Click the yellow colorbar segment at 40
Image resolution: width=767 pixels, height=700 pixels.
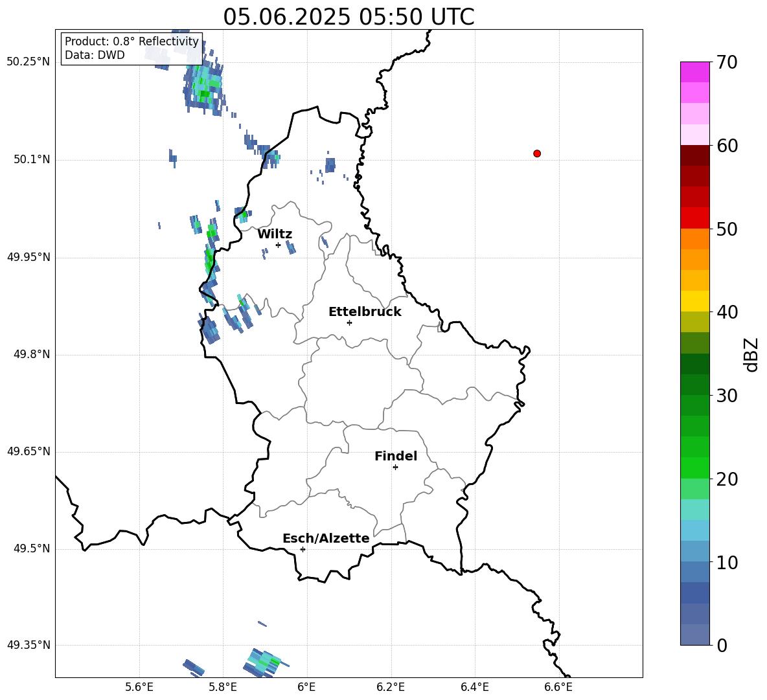[x=694, y=301]
